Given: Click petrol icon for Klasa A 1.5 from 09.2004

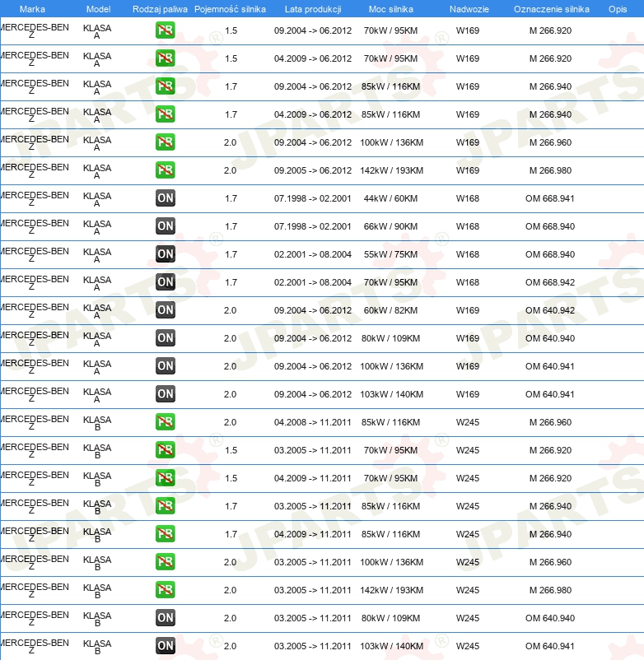Looking at the screenshot, I should 165,30.
